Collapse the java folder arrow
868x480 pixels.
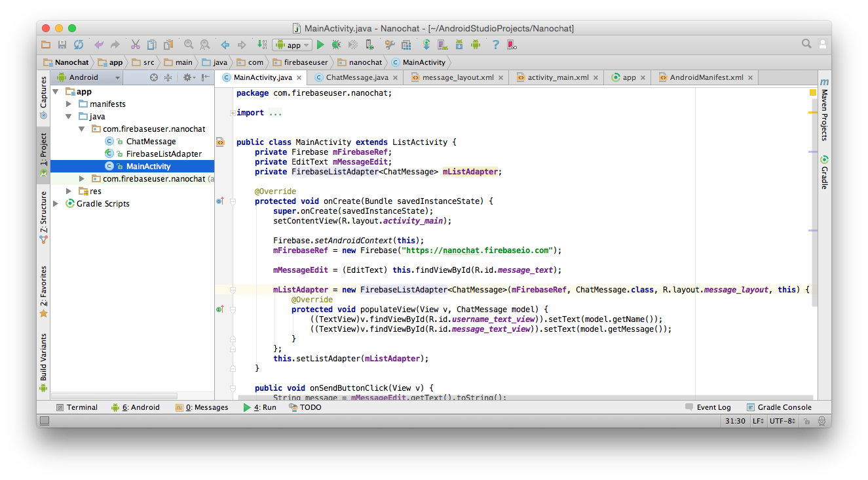(x=69, y=117)
